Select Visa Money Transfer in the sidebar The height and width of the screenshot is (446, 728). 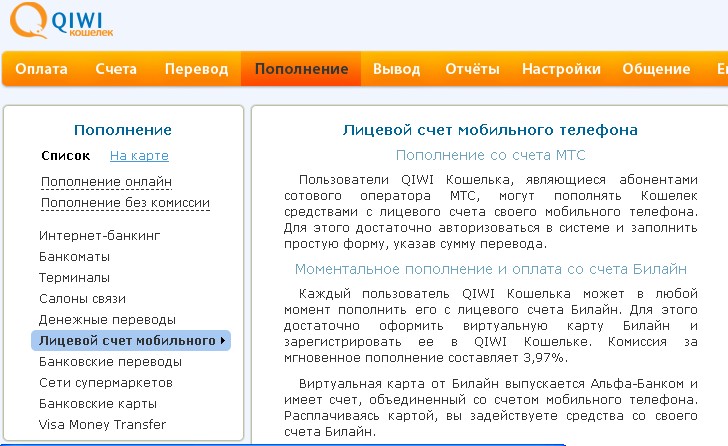102,425
